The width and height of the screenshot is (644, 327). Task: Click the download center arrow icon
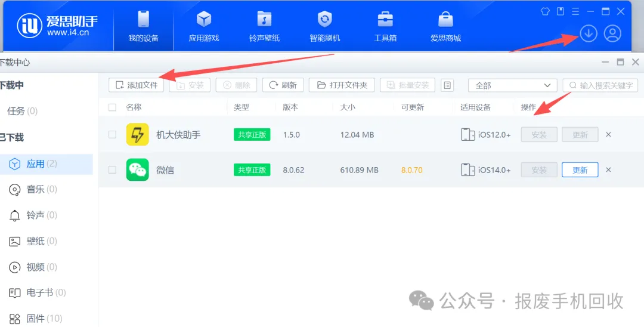588,33
